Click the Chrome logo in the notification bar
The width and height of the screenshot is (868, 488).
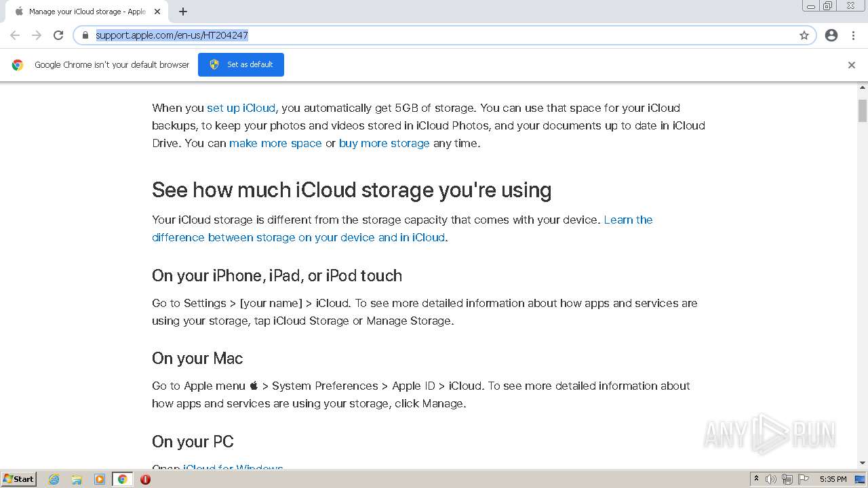pos(18,65)
